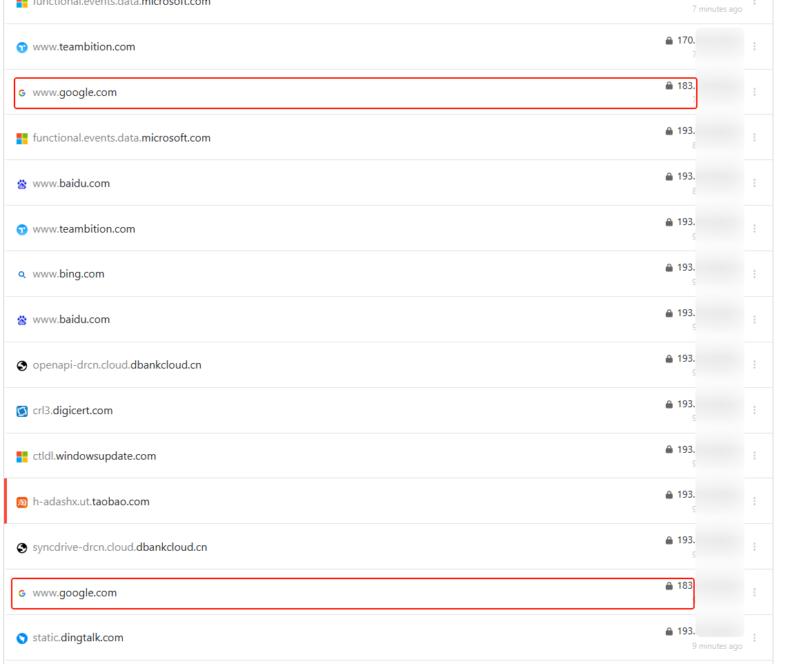812x664 pixels.
Task: Click the globe icon beside syncdrive-drcn.cloud.dbankcloud.cn
Action: click(x=22, y=547)
